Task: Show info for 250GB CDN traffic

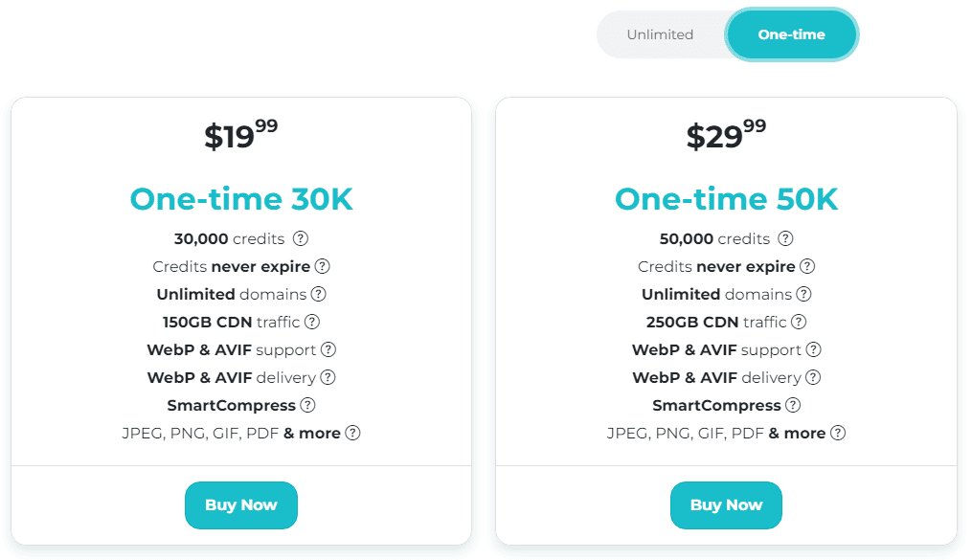Action: 799,322
